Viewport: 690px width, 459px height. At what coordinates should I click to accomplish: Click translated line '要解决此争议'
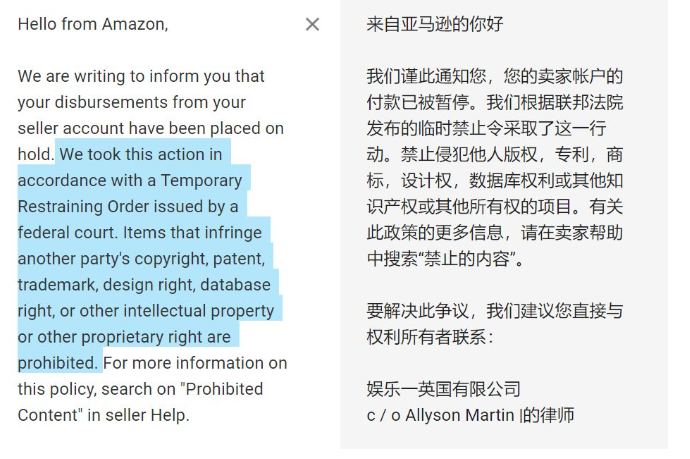pos(417,311)
